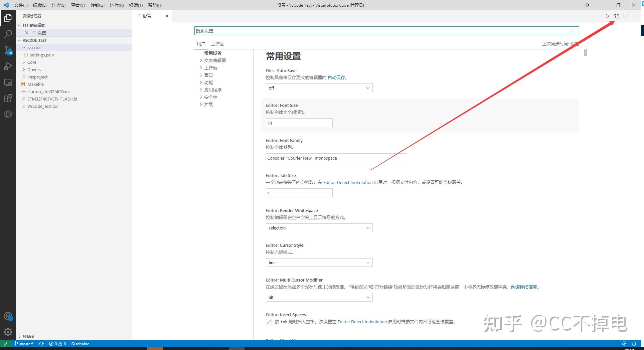
Task: Switch to 工作区 settings tab
Action: (x=217, y=44)
